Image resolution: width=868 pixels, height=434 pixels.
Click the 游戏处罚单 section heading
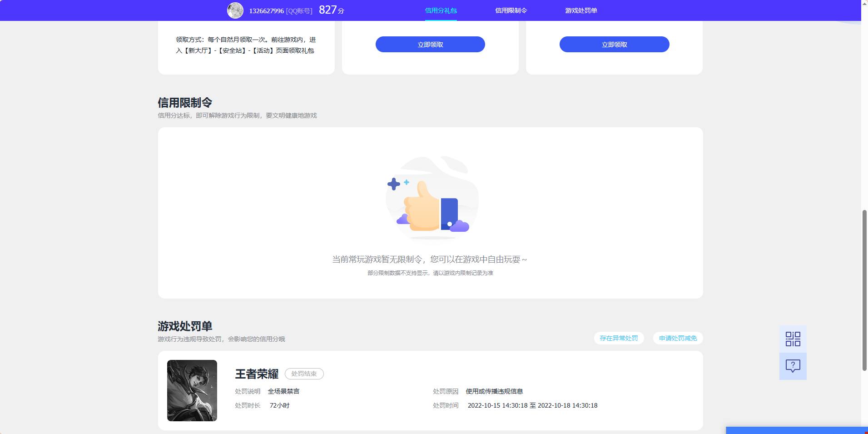coord(185,326)
